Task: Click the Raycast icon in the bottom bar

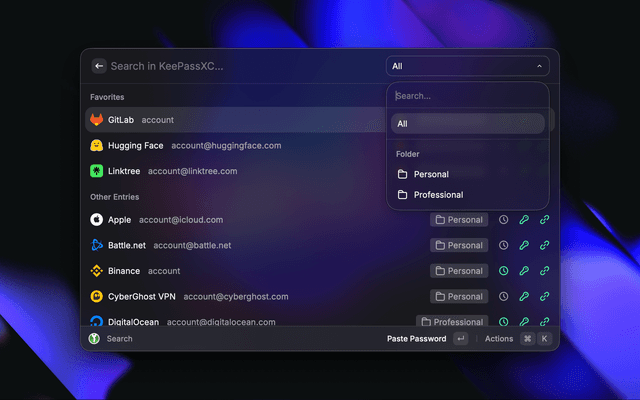Action: click(x=94, y=339)
